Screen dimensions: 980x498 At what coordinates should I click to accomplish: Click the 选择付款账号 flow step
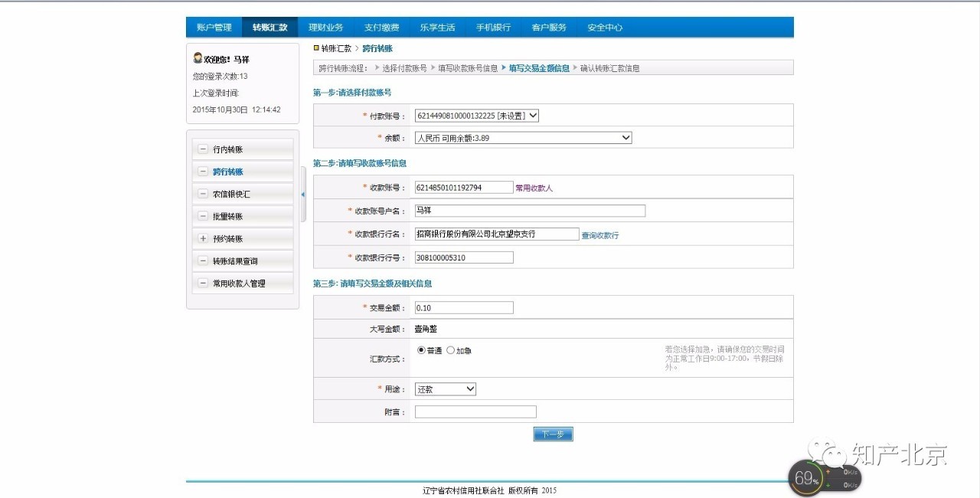[x=404, y=68]
